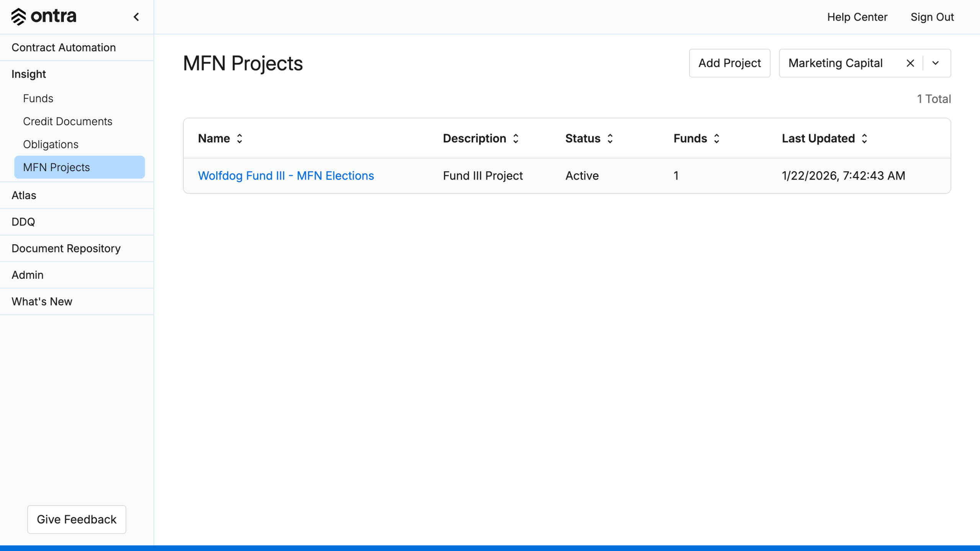980x551 pixels.
Task: Expand the Marketing Capital dropdown arrow
Action: click(936, 63)
